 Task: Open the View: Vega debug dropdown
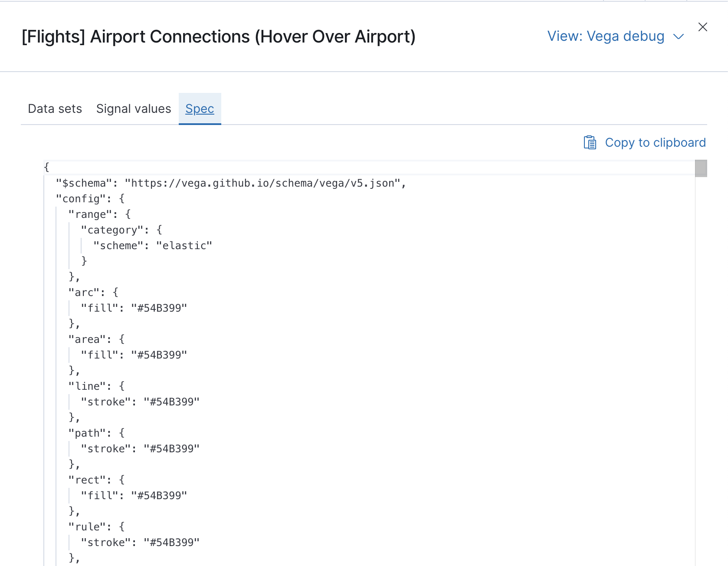pos(605,36)
